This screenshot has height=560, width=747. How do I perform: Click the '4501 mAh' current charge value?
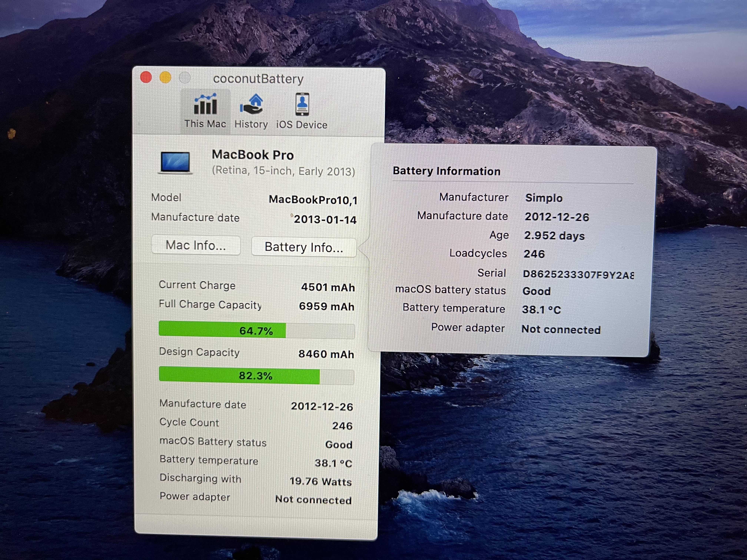[328, 287]
